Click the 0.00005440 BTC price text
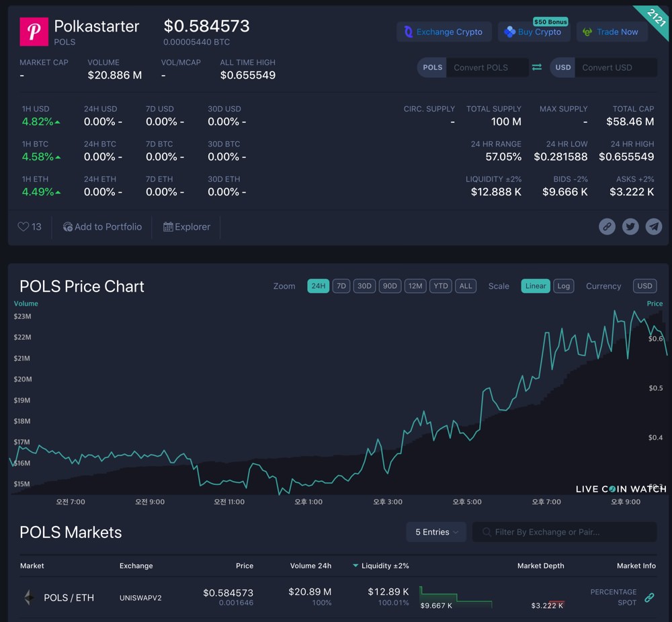Screen dimensions: 672x622 196,42
